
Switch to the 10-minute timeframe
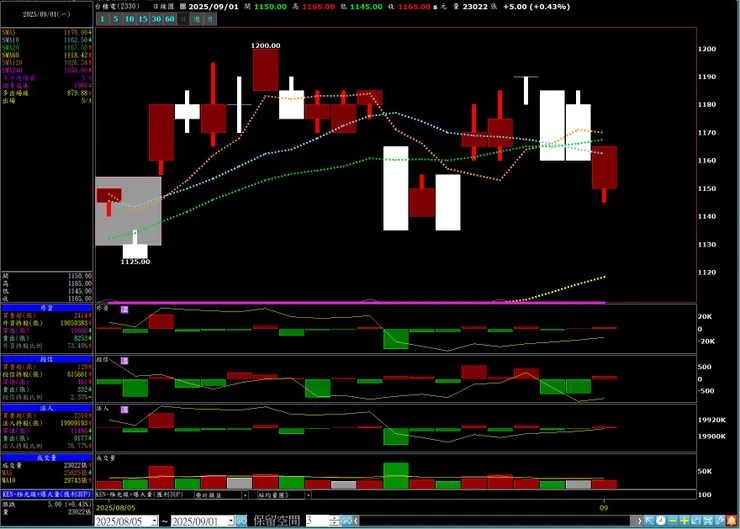(129, 19)
